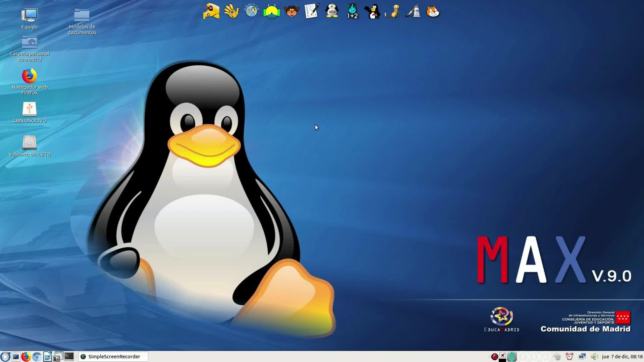Open TuxMath 1+2 icon

point(352,11)
